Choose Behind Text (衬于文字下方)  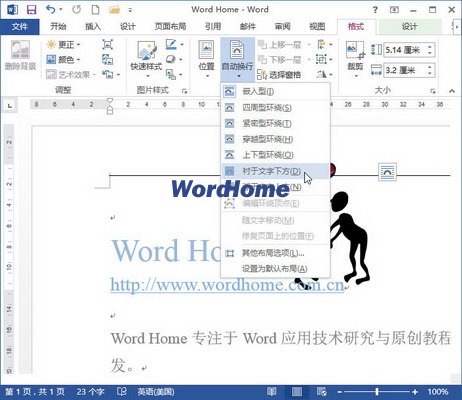[x=275, y=171]
